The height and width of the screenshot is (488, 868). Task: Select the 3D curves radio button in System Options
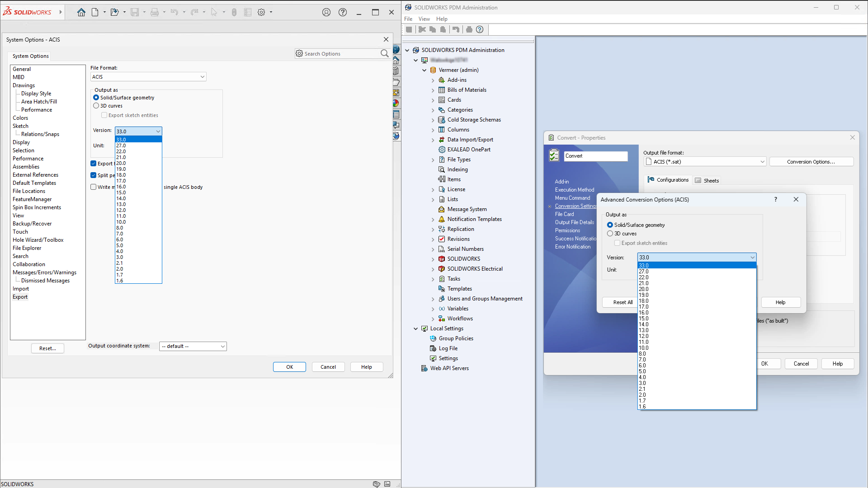pos(96,105)
